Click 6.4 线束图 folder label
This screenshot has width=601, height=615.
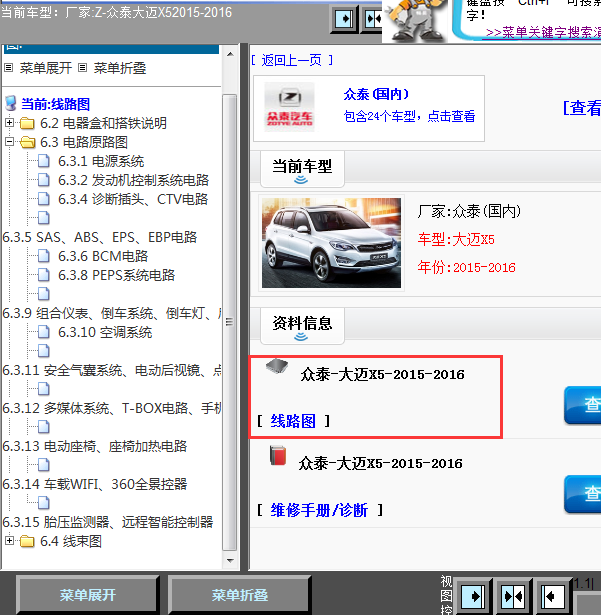71,542
